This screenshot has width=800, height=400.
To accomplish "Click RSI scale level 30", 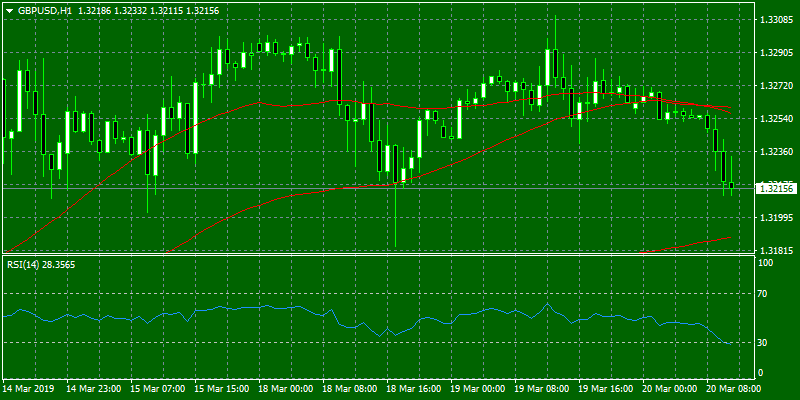I will 763,342.
